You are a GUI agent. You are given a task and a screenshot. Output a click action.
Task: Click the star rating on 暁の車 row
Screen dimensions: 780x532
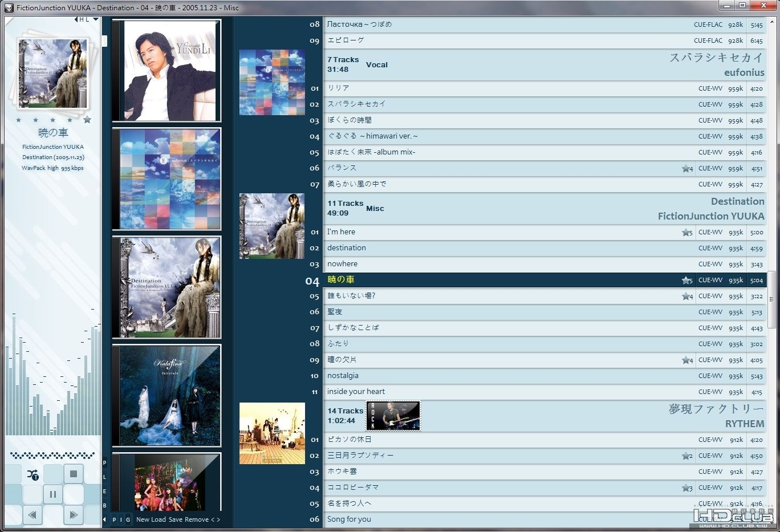click(x=687, y=280)
